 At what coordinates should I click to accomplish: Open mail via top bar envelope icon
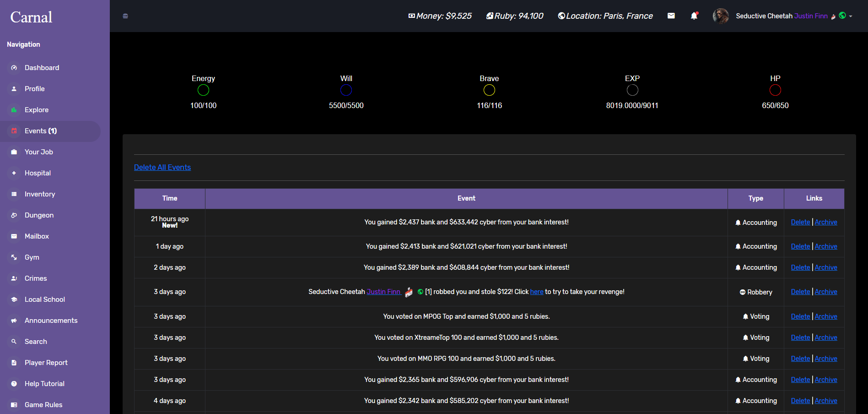pos(671,16)
